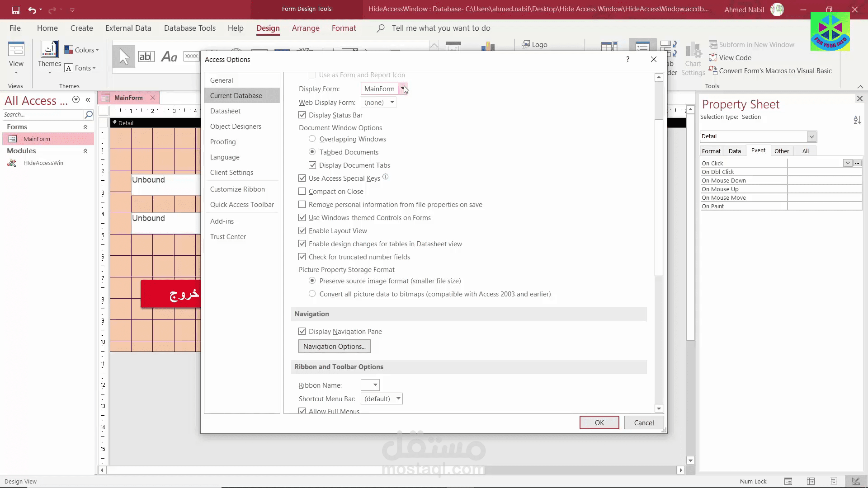Click the Select pointer tool

tap(124, 56)
